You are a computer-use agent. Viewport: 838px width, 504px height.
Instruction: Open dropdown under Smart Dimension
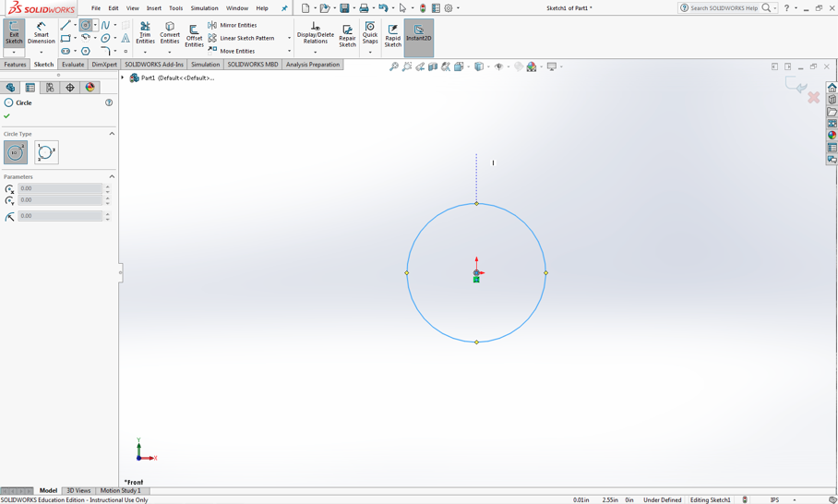42,53
